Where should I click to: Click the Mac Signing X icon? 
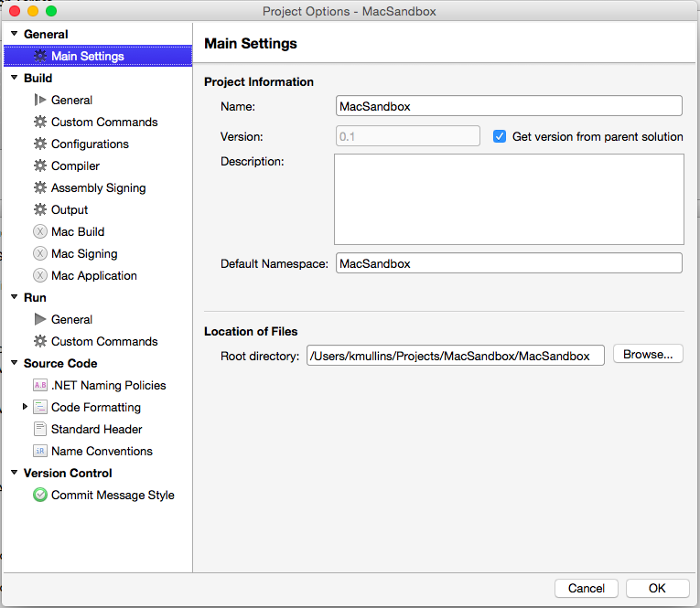tap(40, 253)
